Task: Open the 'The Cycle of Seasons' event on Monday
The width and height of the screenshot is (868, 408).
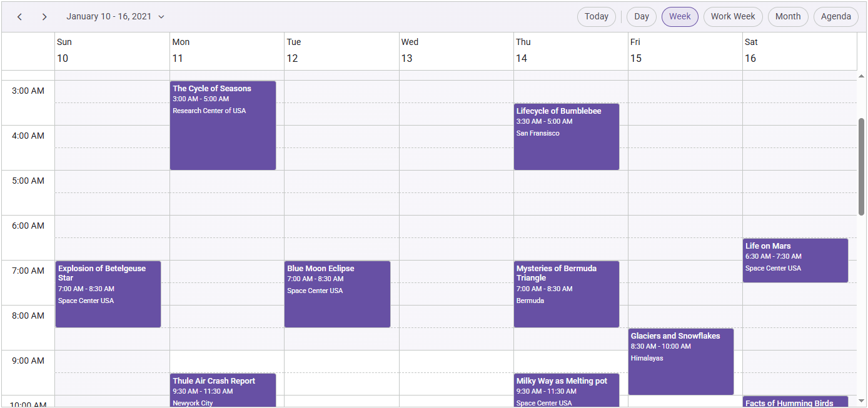Action: 223,125
